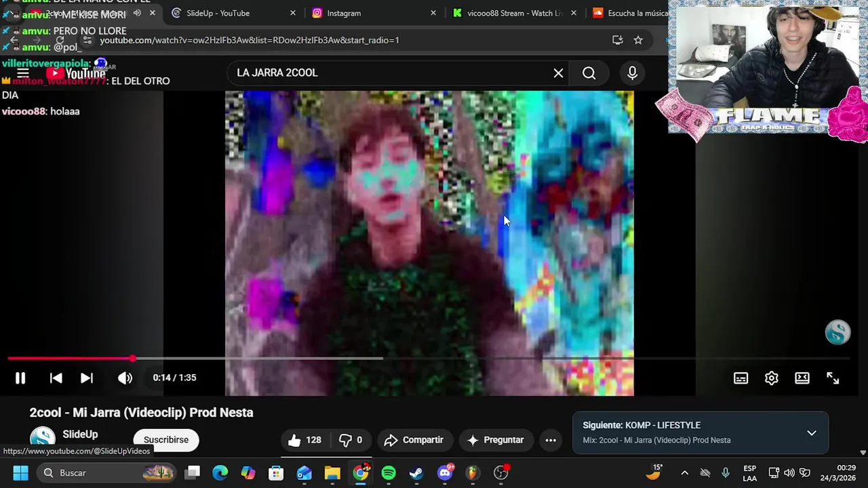Open the ESP LAA language switcher

coord(749,473)
